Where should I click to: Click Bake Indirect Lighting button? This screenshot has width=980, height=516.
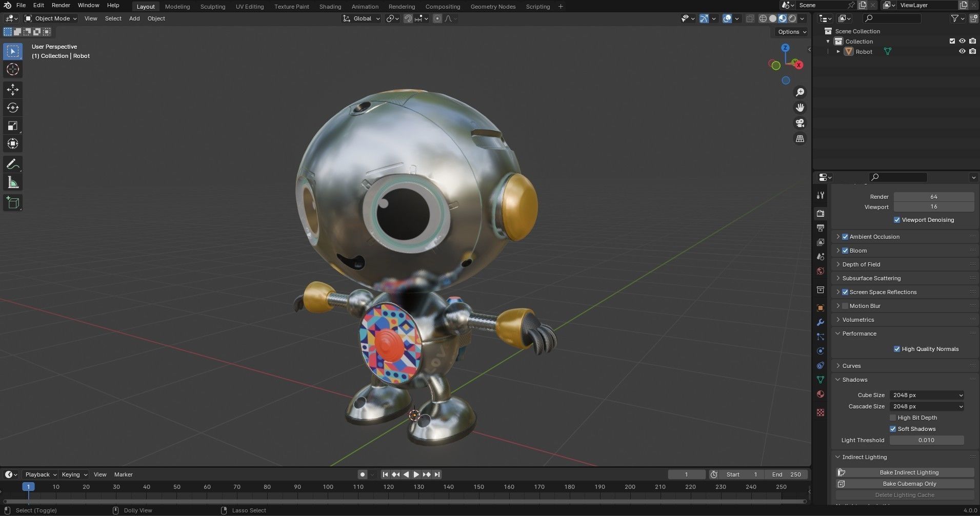point(905,472)
